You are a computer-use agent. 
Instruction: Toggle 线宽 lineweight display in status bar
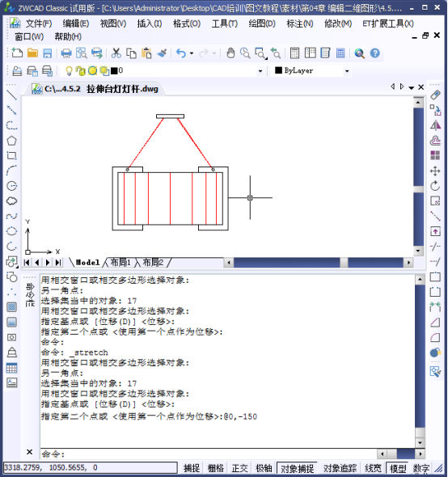373,468
